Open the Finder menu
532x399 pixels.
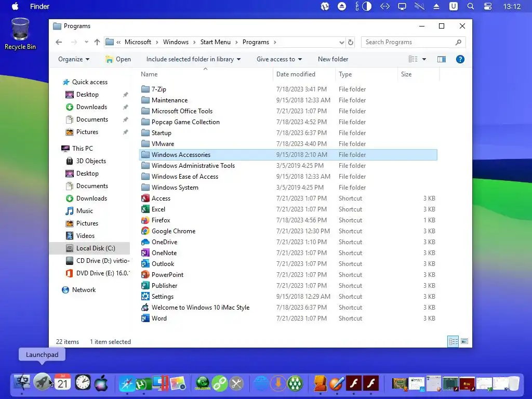(x=39, y=6)
